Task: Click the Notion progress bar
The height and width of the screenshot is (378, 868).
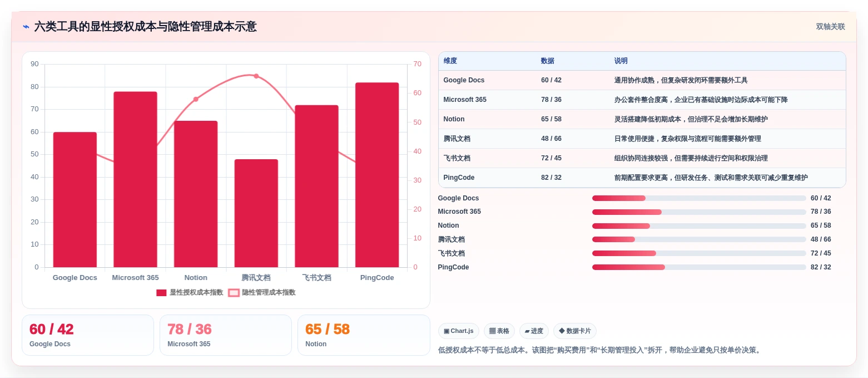Action: coord(699,226)
